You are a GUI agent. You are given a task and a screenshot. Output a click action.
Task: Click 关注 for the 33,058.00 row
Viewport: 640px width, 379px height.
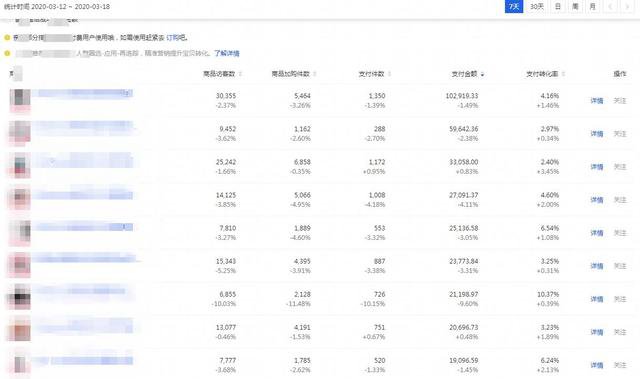pyautogui.click(x=620, y=167)
